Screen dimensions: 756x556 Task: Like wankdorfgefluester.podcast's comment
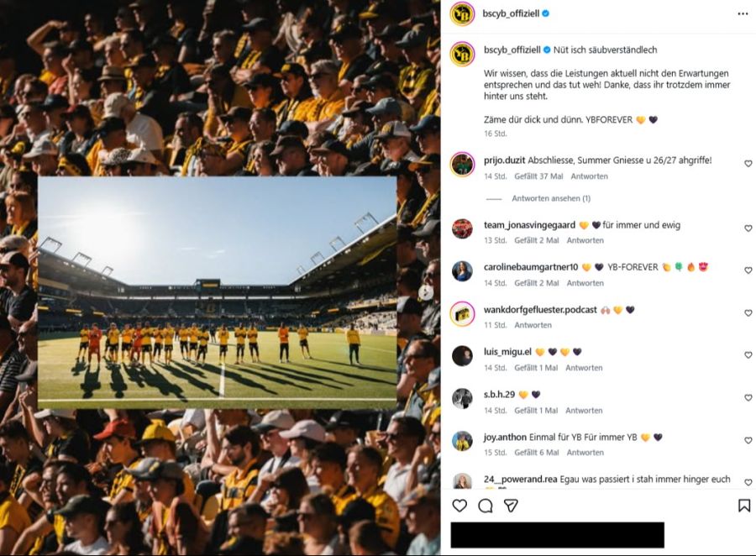(748, 313)
